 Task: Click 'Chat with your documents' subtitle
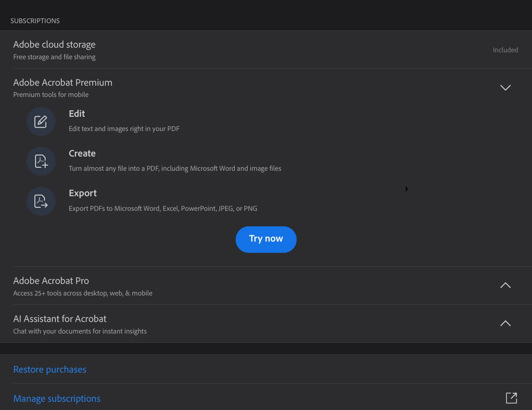(80, 331)
